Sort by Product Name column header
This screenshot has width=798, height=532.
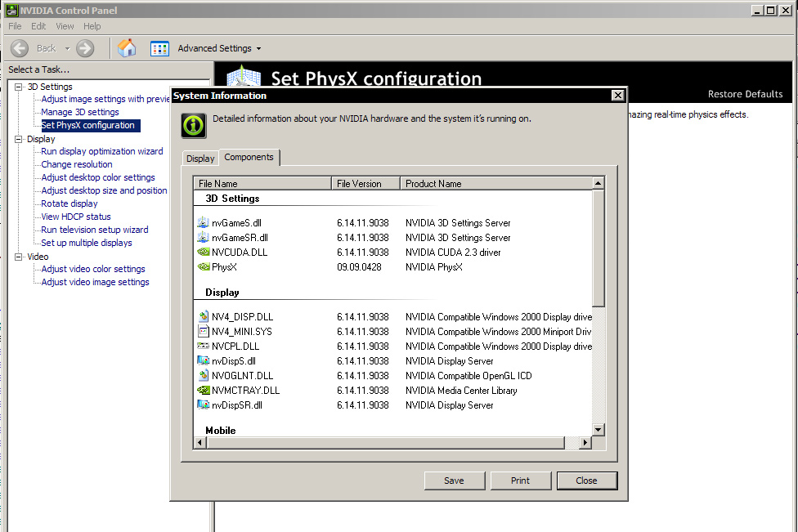coord(496,184)
